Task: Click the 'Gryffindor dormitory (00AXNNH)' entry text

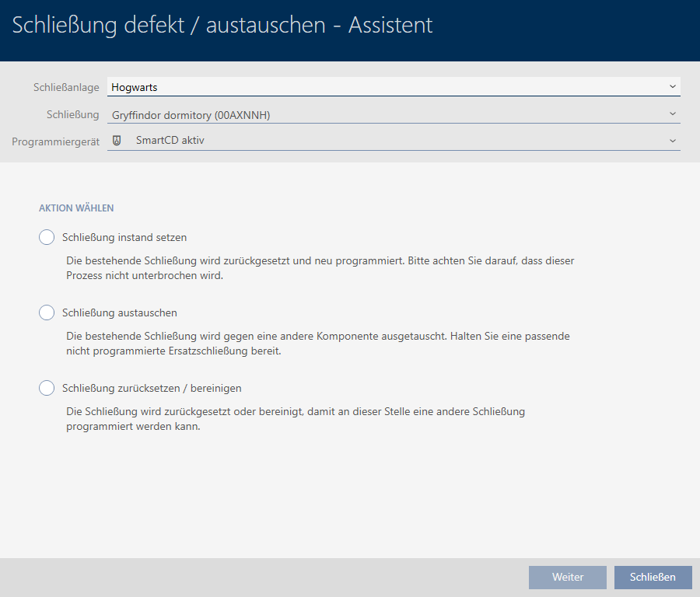Action: tap(191, 115)
